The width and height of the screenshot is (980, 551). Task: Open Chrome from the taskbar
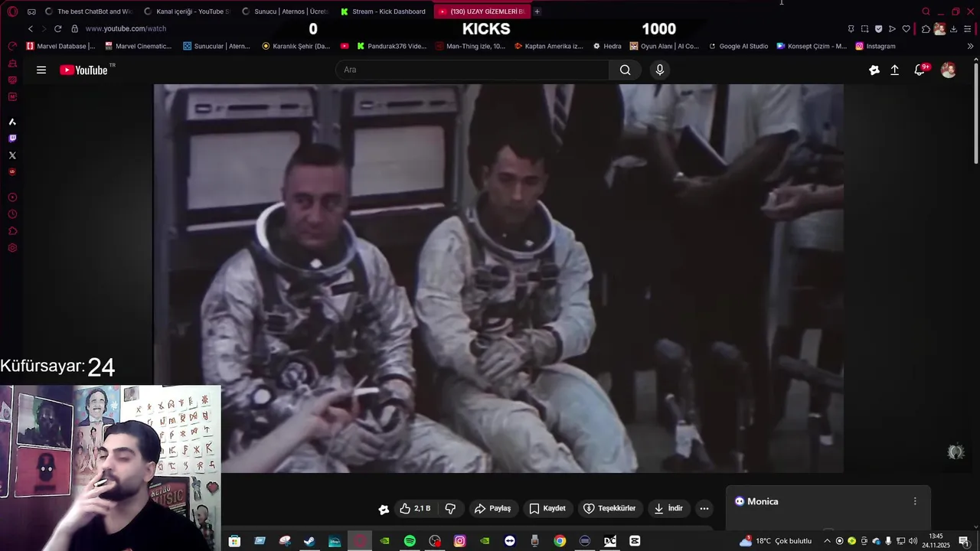click(x=560, y=541)
